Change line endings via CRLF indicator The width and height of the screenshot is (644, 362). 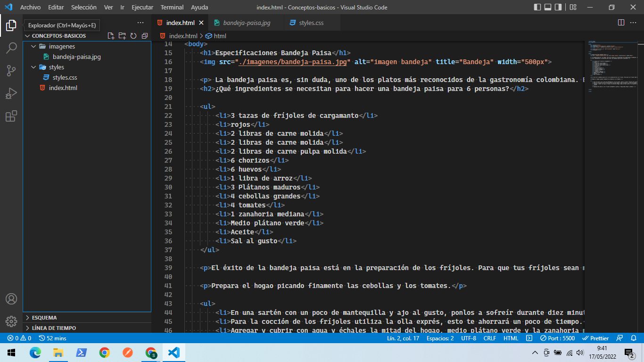490,338
